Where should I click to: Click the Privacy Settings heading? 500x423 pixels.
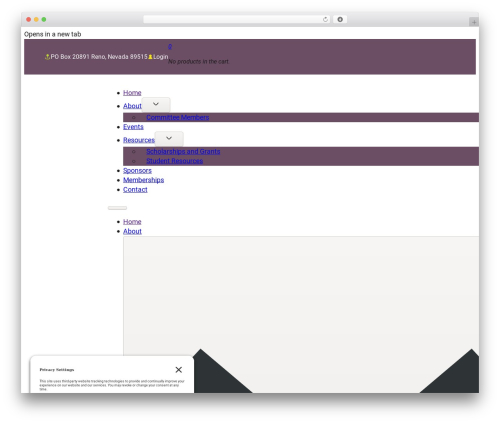pyautogui.click(x=57, y=370)
